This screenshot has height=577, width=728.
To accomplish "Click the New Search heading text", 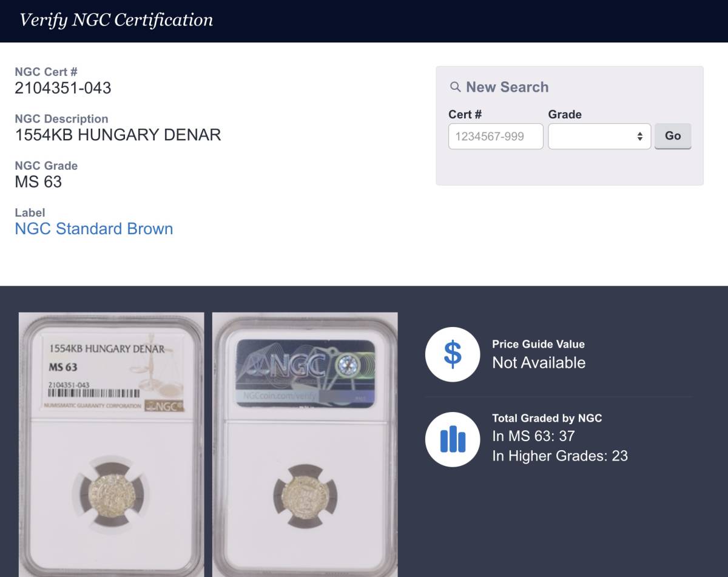I will (x=507, y=87).
